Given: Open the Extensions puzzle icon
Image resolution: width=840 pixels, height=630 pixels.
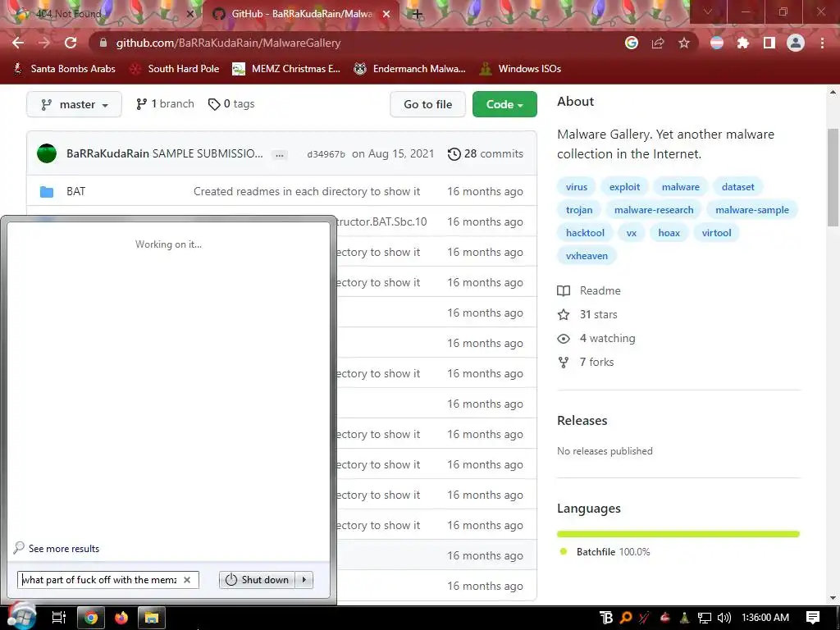Looking at the screenshot, I should (743, 43).
